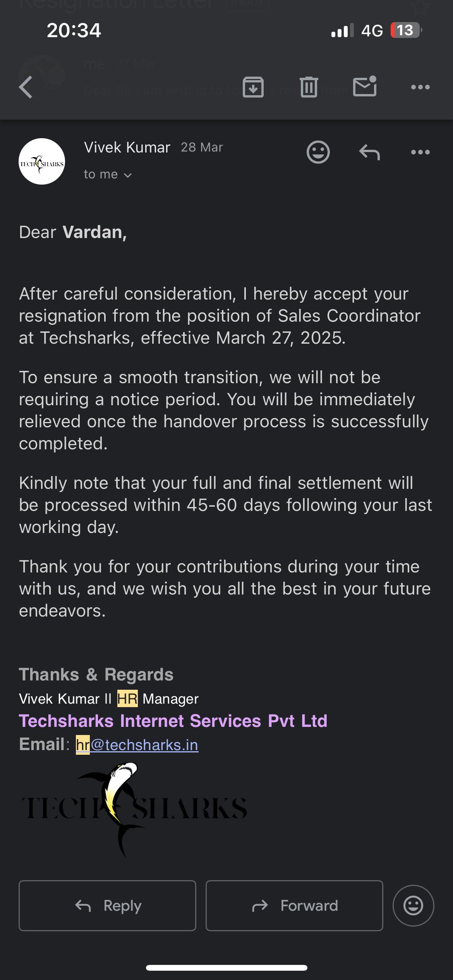Open the top bar more options menu
The height and width of the screenshot is (980, 453).
pos(420,87)
